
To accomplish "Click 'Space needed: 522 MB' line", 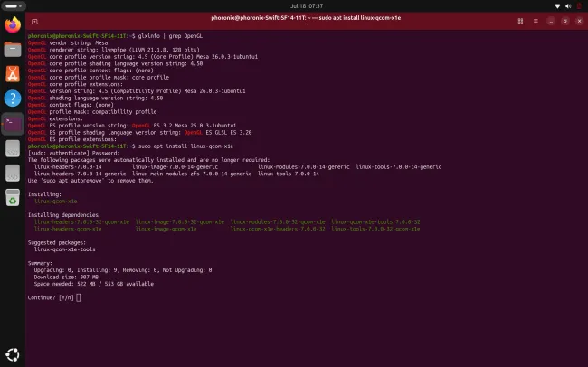I will [94, 284].
